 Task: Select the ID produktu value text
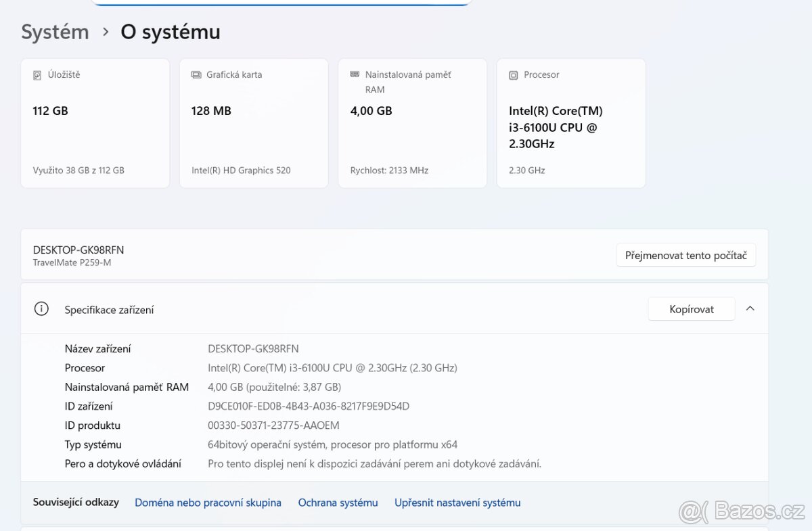[272, 425]
